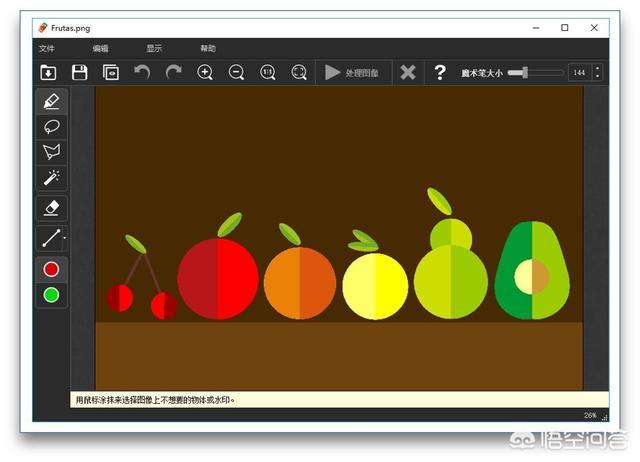Zoom out of the image

(x=236, y=73)
